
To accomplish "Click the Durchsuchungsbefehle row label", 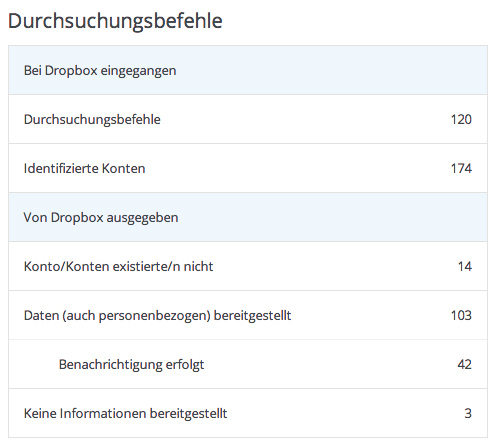I will tap(92, 119).
